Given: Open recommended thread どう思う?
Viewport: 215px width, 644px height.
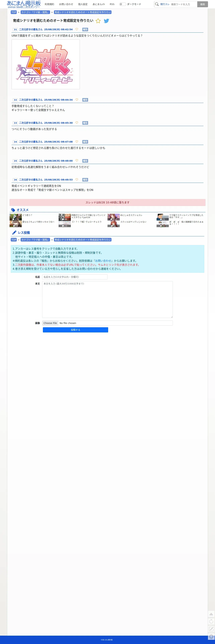Looking at the screenshot, I should point(27,215).
